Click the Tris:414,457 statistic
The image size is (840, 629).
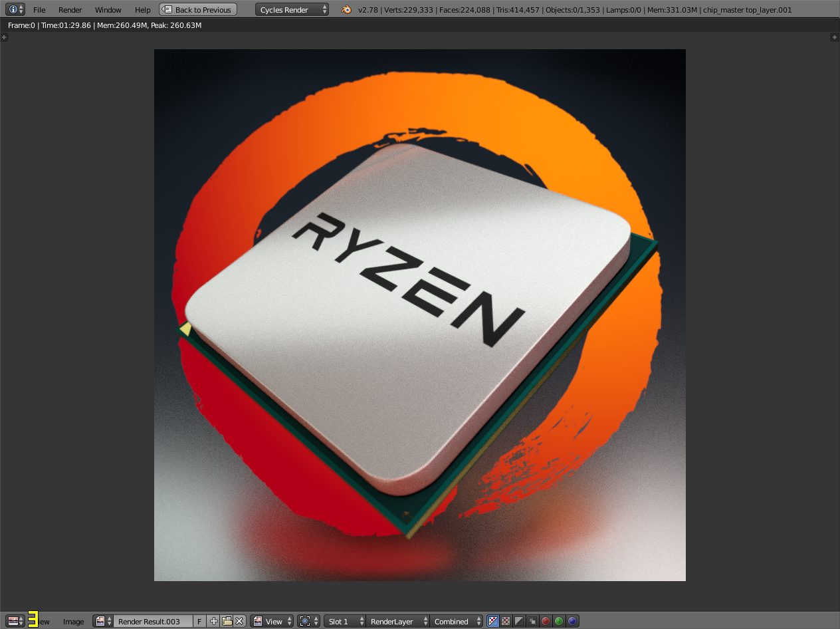coord(517,10)
